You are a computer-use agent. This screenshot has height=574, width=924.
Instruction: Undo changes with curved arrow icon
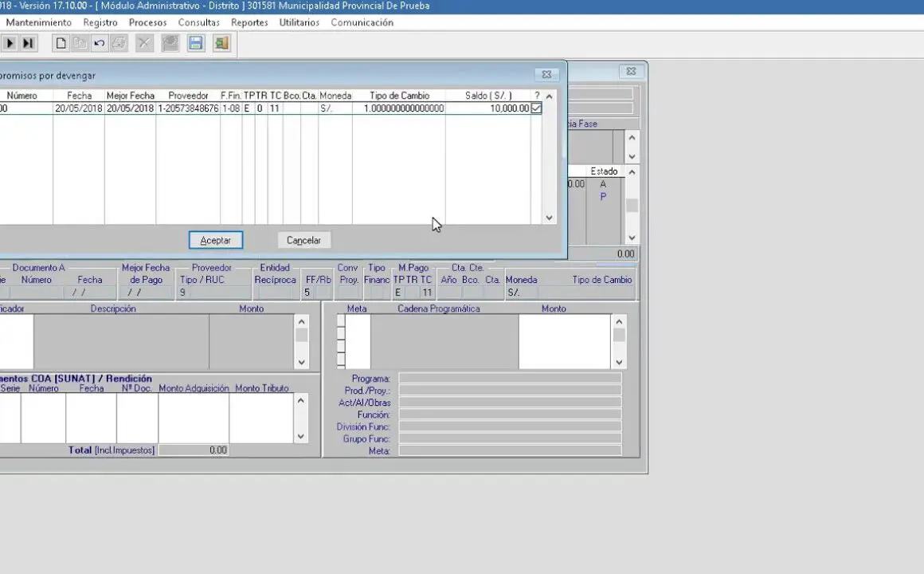100,43
